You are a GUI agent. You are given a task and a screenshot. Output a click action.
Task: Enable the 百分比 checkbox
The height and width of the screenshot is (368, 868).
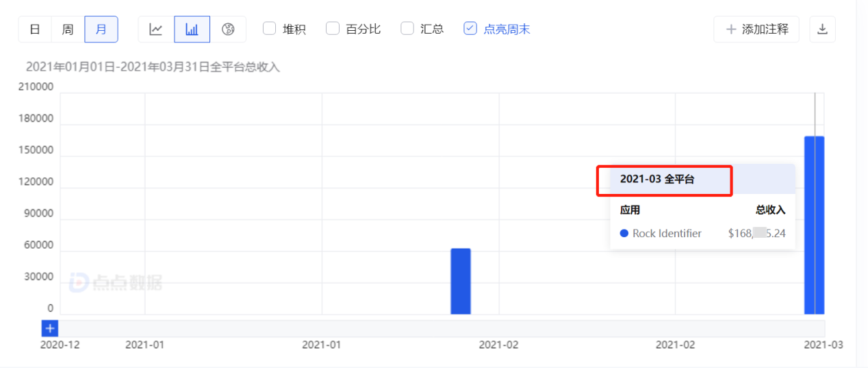(x=333, y=29)
